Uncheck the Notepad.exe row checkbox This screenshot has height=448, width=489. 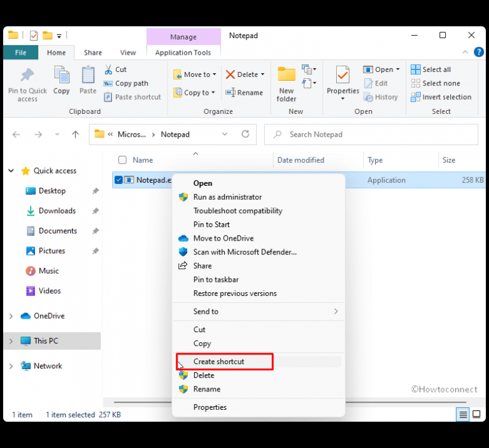tap(118, 180)
